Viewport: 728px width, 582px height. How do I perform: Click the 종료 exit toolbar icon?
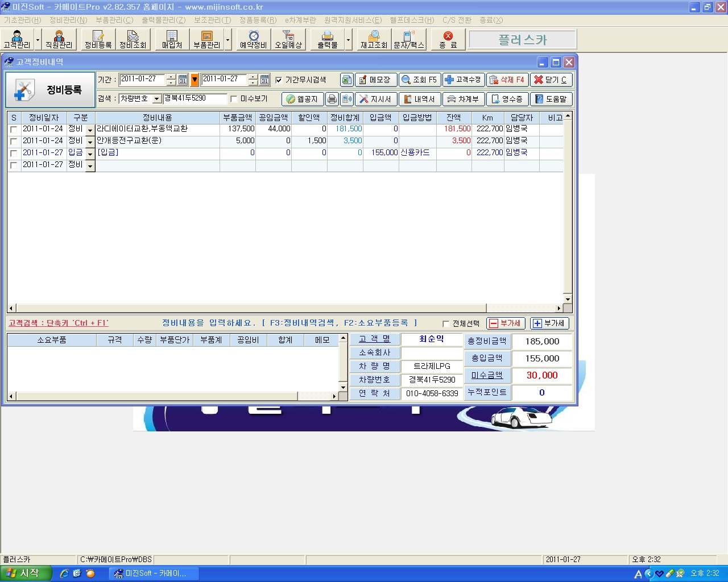coord(448,40)
